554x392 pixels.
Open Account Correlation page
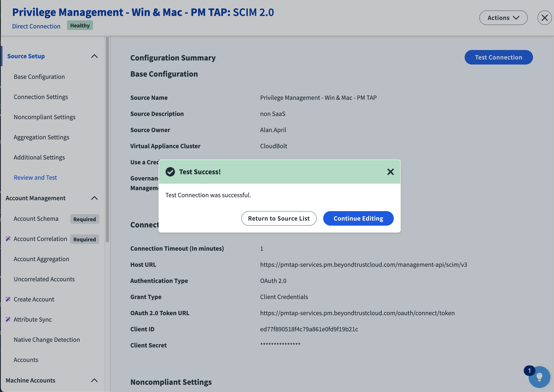[40, 239]
